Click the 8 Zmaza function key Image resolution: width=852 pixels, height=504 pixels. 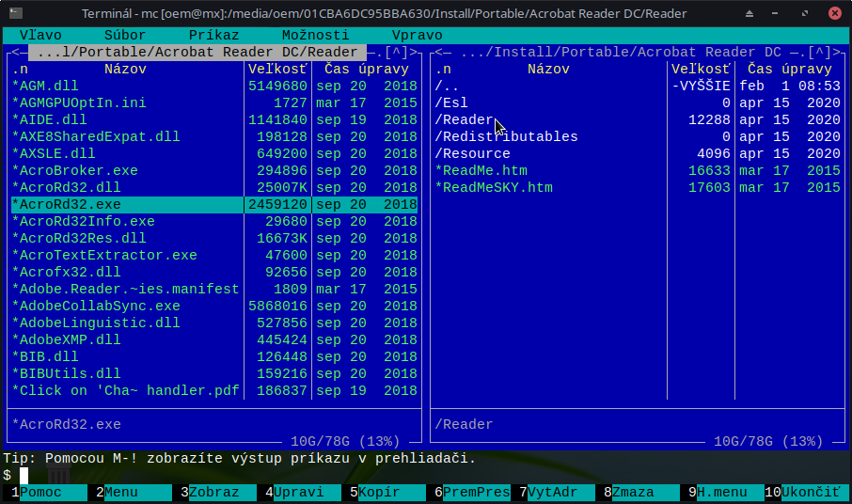(x=638, y=493)
